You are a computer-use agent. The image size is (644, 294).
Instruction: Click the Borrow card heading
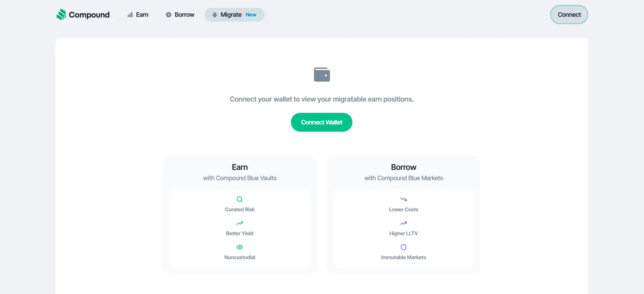[x=404, y=167]
